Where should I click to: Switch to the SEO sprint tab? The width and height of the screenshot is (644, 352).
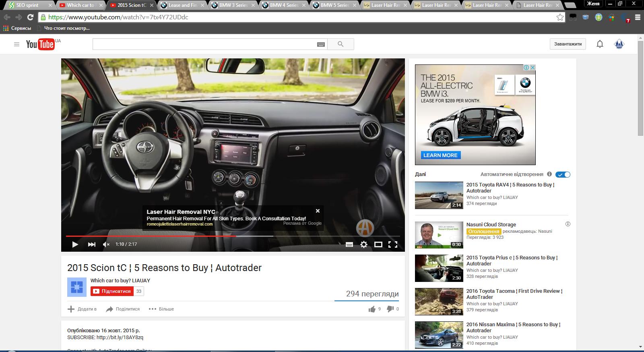[27, 5]
